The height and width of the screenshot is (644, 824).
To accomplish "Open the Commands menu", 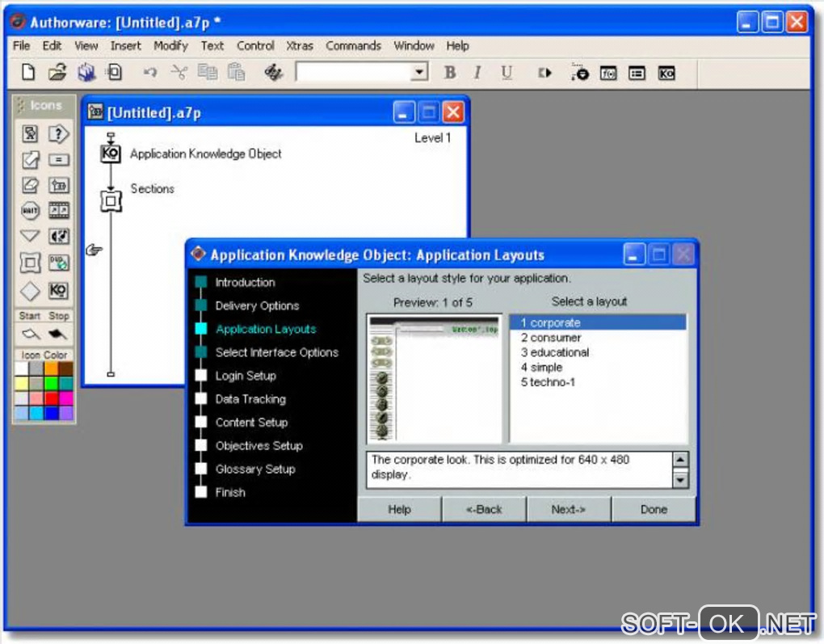I will pos(353,46).
